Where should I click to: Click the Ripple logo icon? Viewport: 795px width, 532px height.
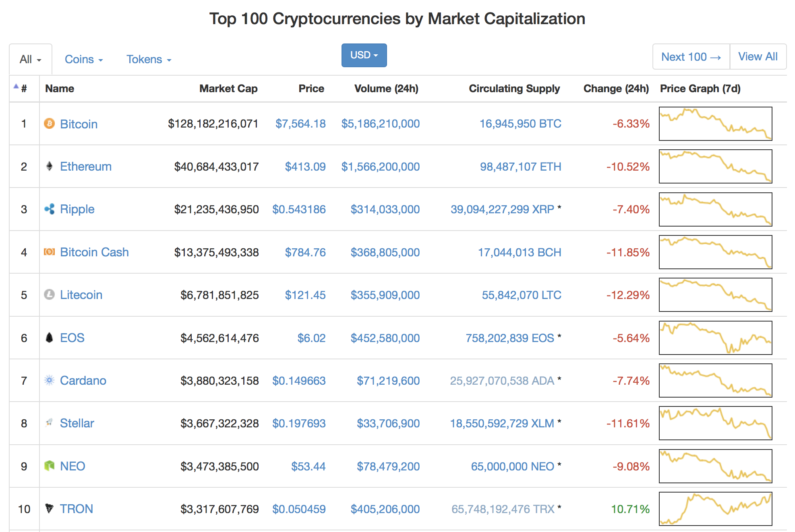click(49, 209)
